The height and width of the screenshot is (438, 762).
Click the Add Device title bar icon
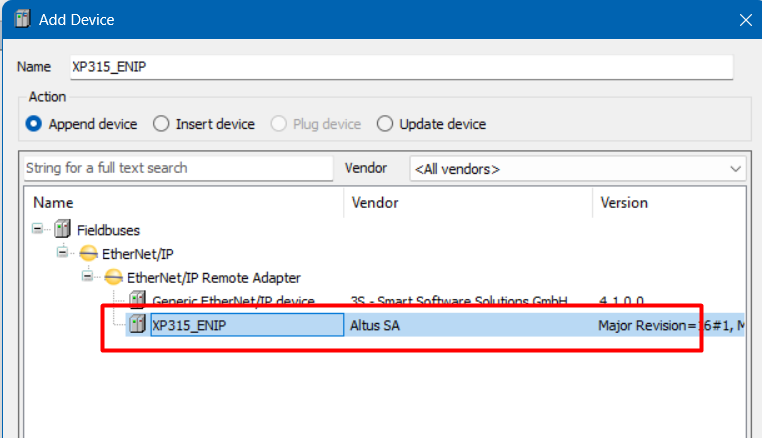tap(18, 19)
